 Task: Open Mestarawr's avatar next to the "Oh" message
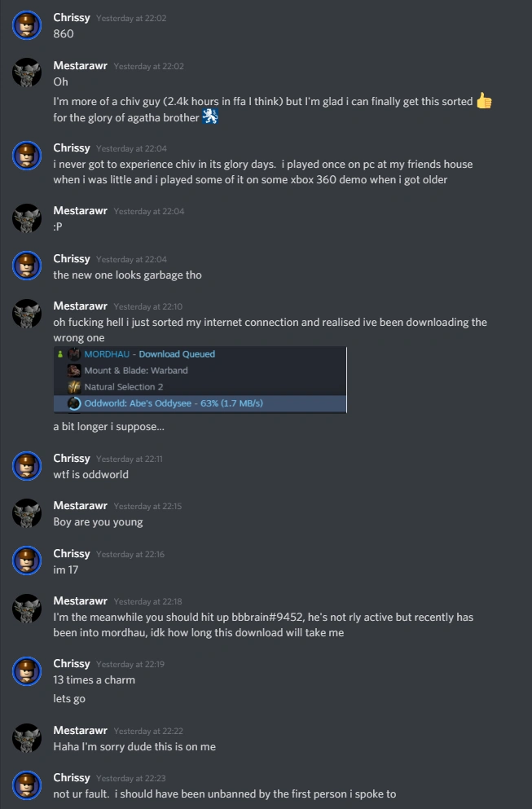(x=27, y=73)
